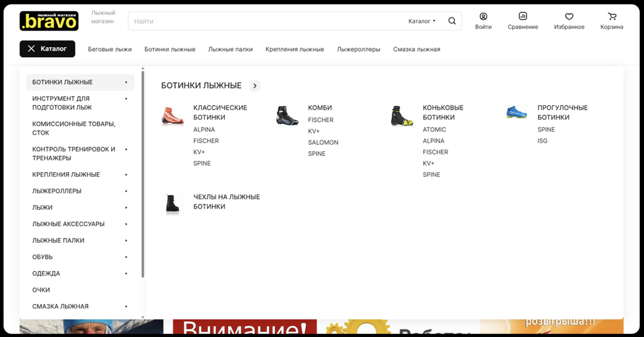The height and width of the screenshot is (337, 644).
Task: Return to homepage via the .bravo logo
Action: tap(49, 21)
